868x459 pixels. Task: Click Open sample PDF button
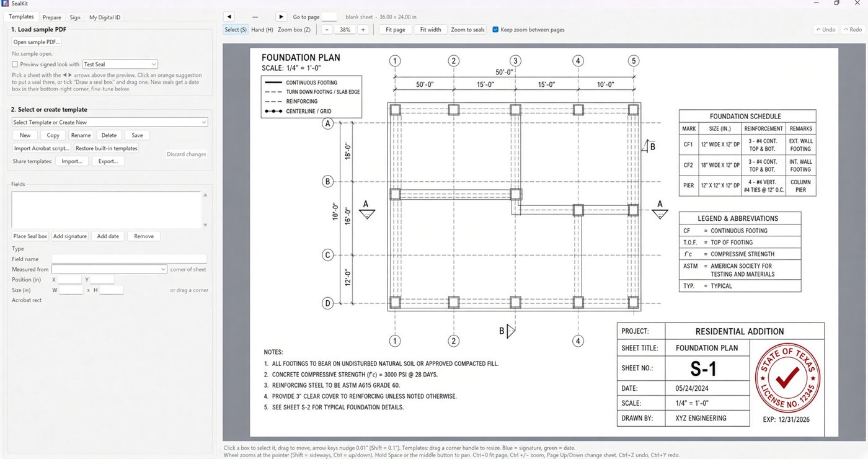(x=37, y=42)
